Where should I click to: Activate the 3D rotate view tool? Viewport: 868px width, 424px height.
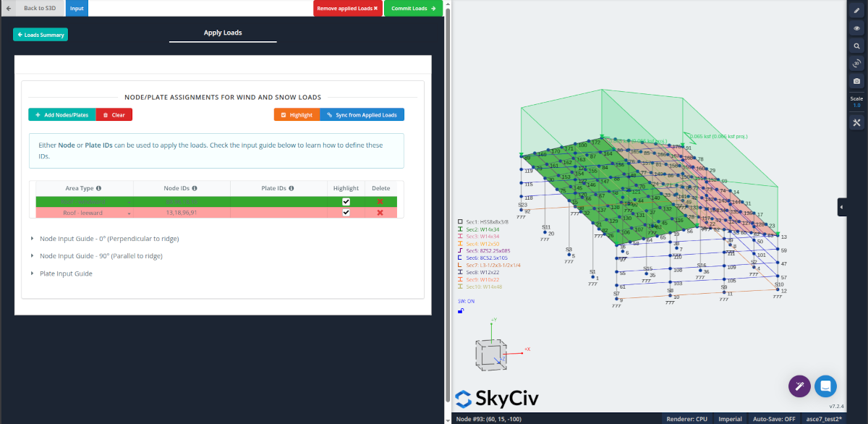856,64
